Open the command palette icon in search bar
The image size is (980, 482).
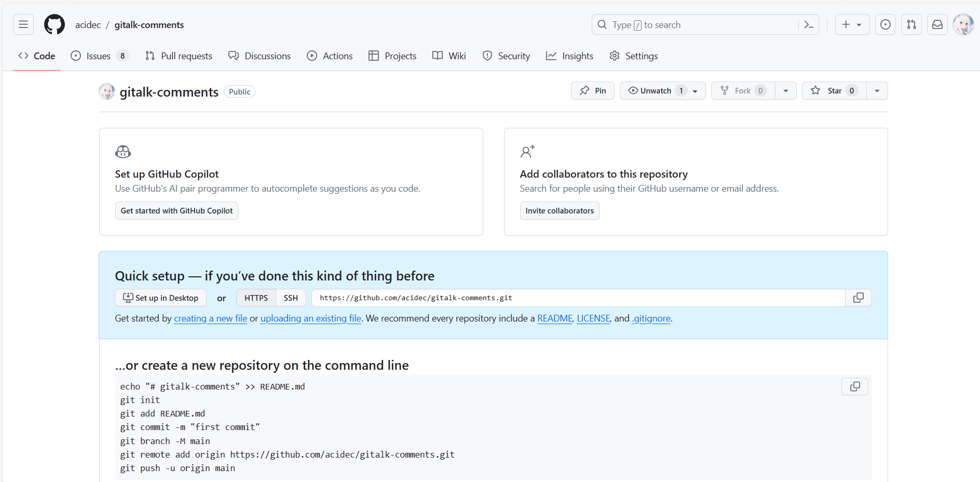pyautogui.click(x=808, y=24)
